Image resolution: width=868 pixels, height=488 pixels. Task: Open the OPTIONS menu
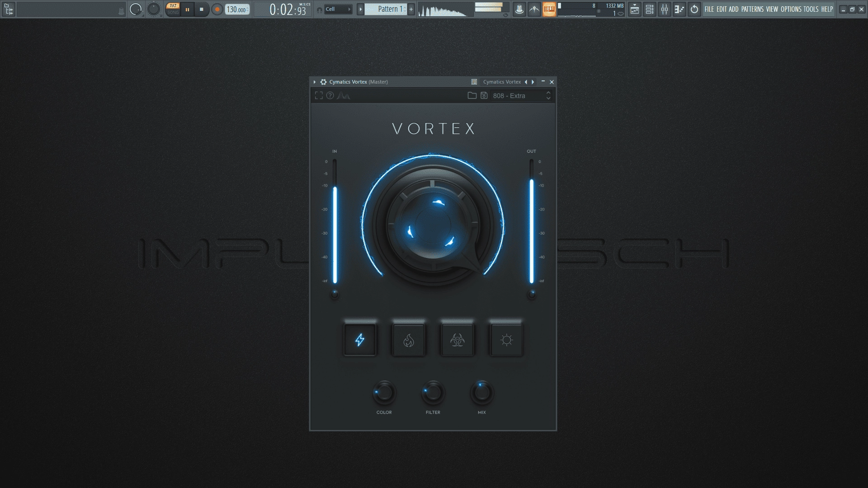[791, 9]
